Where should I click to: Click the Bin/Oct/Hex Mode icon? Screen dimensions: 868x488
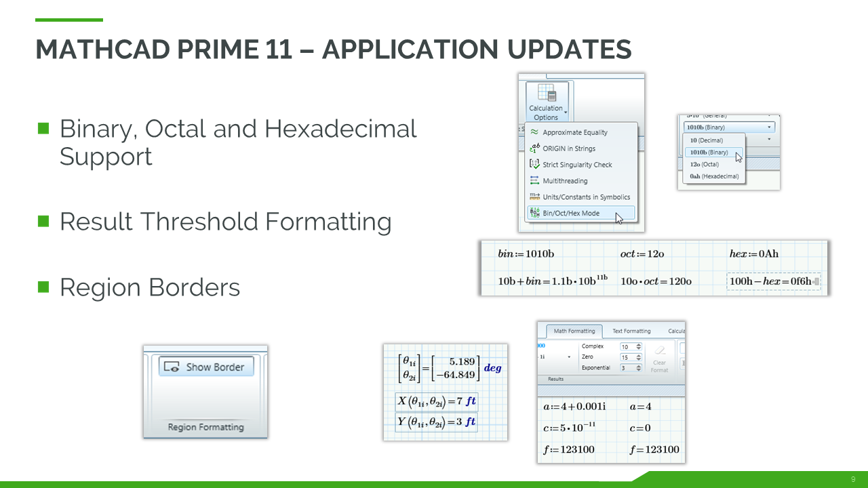tap(534, 213)
